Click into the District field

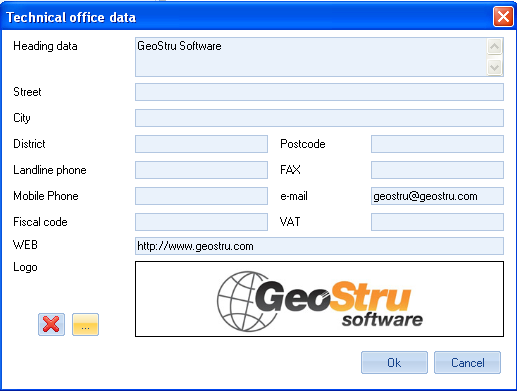coord(201,144)
